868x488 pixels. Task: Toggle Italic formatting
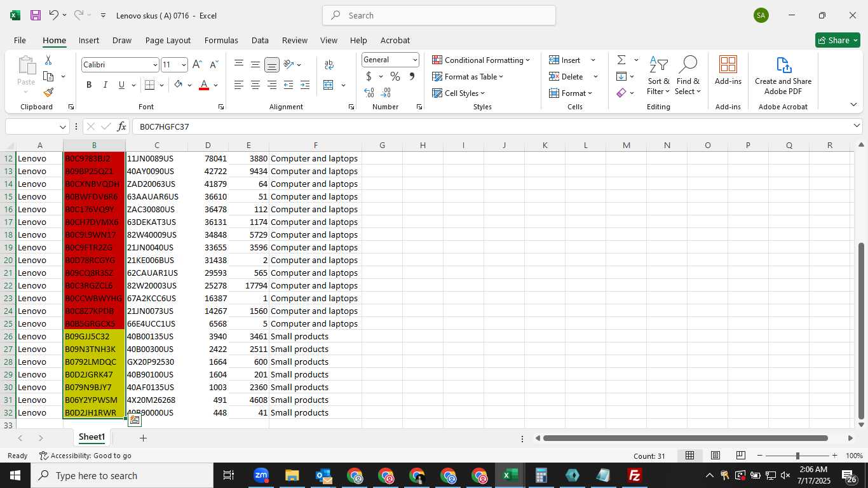(105, 85)
